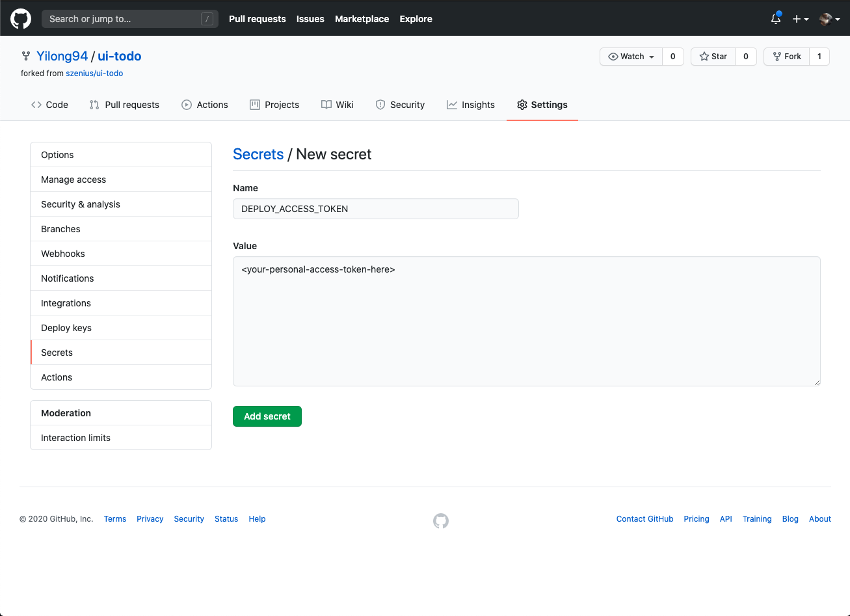Open Security & analysis in sidebar
Viewport: 850px width, 616px height.
pos(121,204)
